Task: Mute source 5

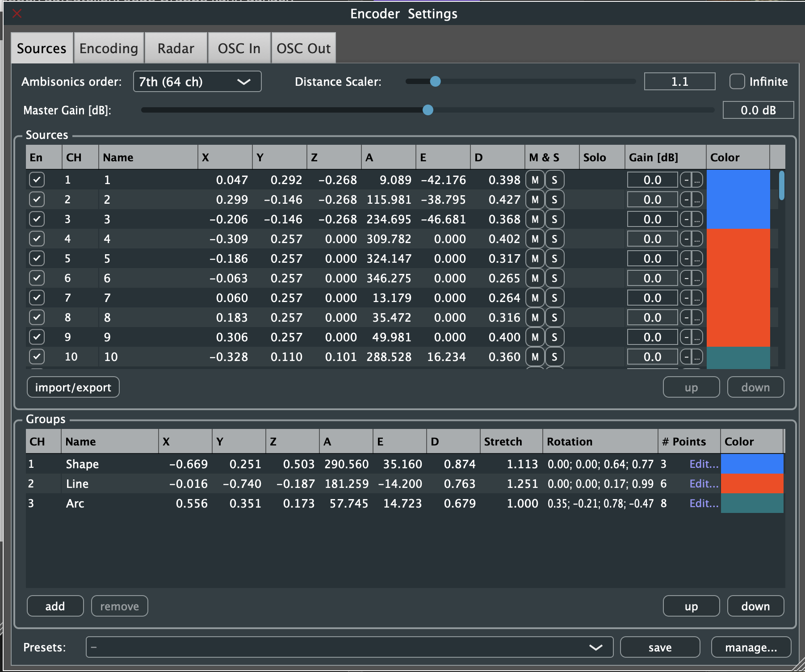Action: point(535,258)
